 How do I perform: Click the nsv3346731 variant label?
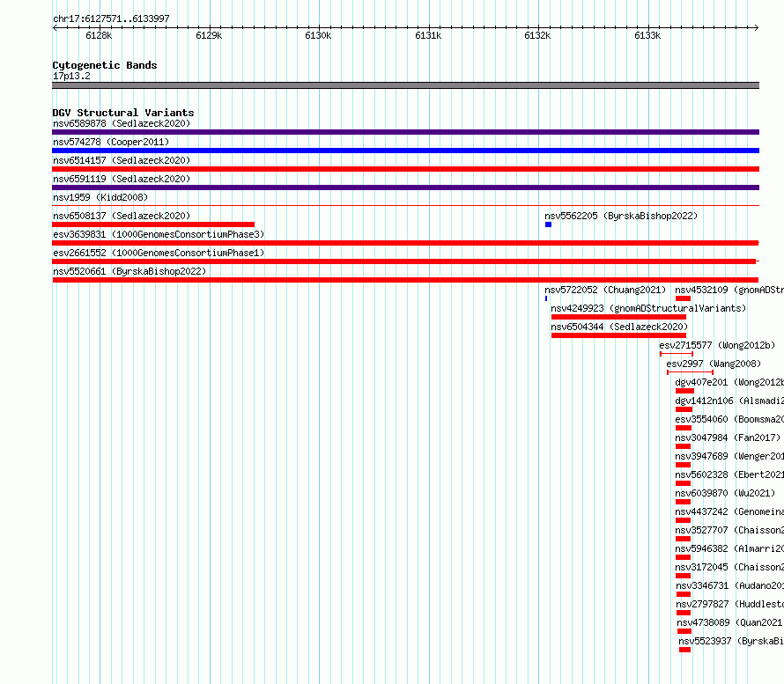click(730, 585)
